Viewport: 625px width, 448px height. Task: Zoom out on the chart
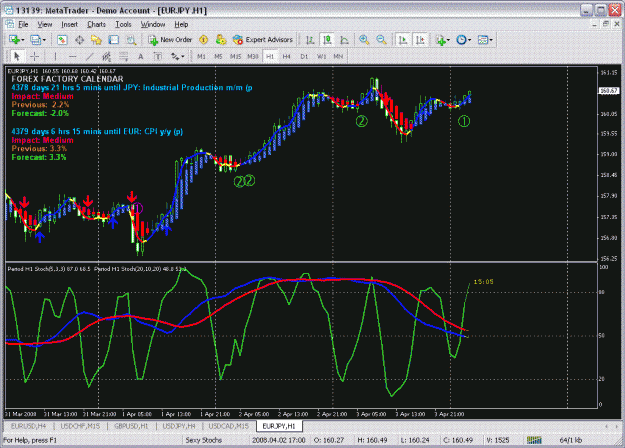[x=381, y=39]
